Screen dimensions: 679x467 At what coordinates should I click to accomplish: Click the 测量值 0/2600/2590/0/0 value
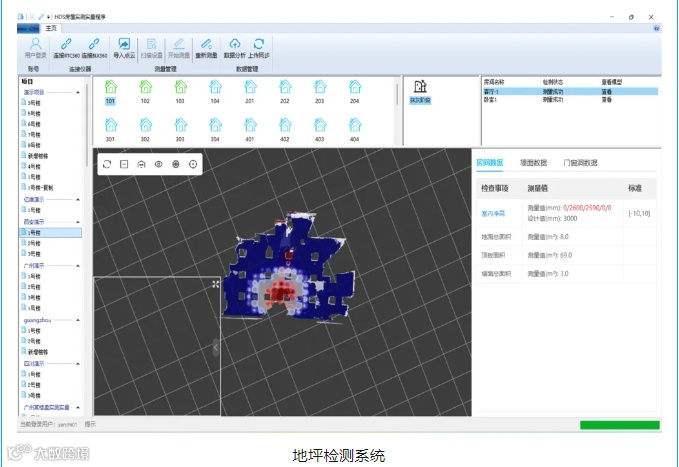587,208
